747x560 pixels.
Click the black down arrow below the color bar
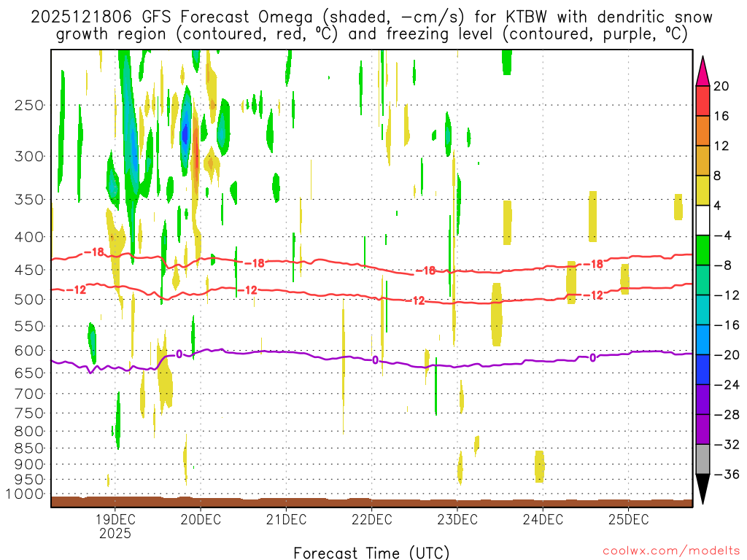pos(703,489)
